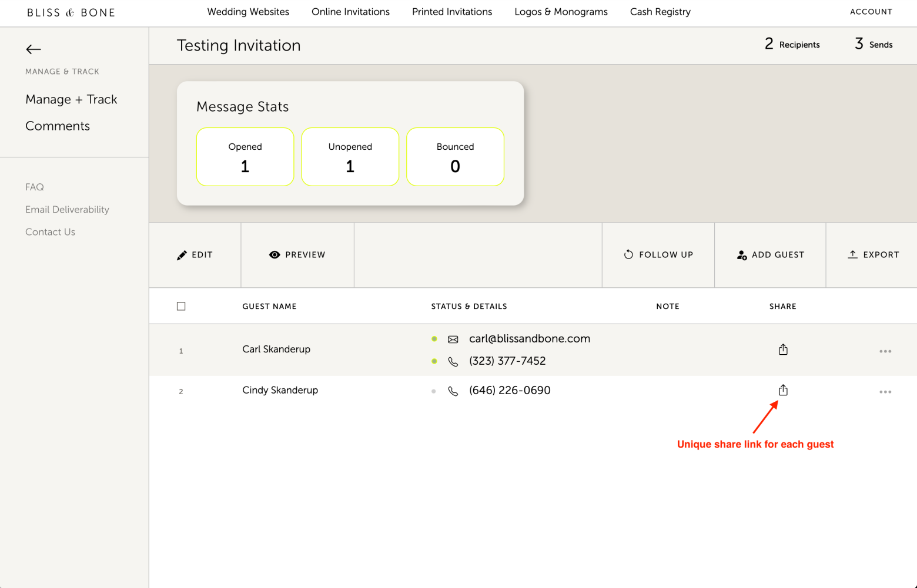Open the Email Deliverability link
Image resolution: width=917 pixels, height=588 pixels.
pyautogui.click(x=67, y=210)
